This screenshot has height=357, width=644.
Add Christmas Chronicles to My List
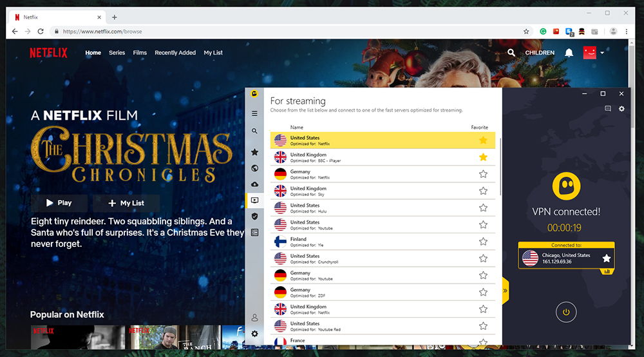click(x=126, y=203)
